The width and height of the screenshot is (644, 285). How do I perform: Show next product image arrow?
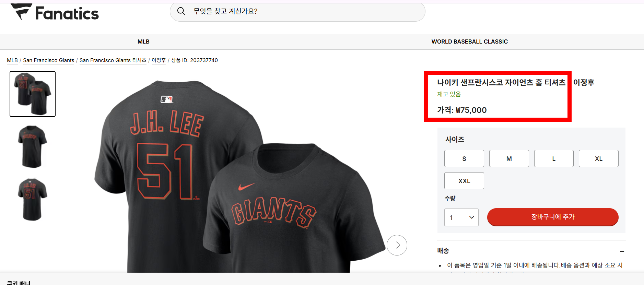pyautogui.click(x=397, y=245)
